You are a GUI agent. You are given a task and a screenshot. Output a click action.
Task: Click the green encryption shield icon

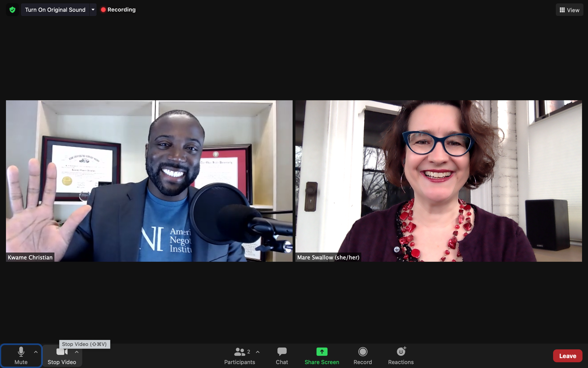pos(12,10)
